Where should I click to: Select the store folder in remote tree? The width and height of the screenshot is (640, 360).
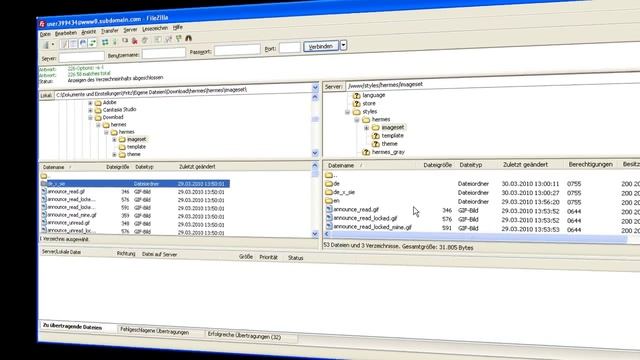[x=369, y=103]
